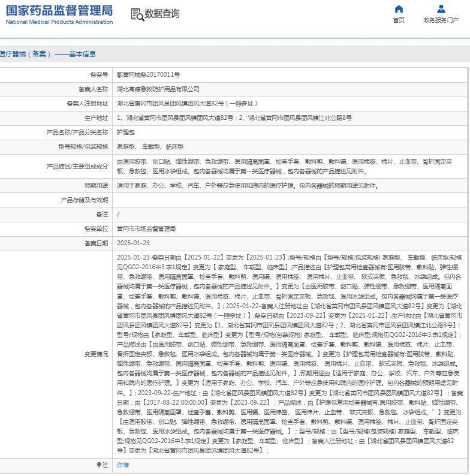Select the value 家庭型、车载型、临床型
Image resolution: width=470 pixels, height=476 pixels.
point(150,147)
